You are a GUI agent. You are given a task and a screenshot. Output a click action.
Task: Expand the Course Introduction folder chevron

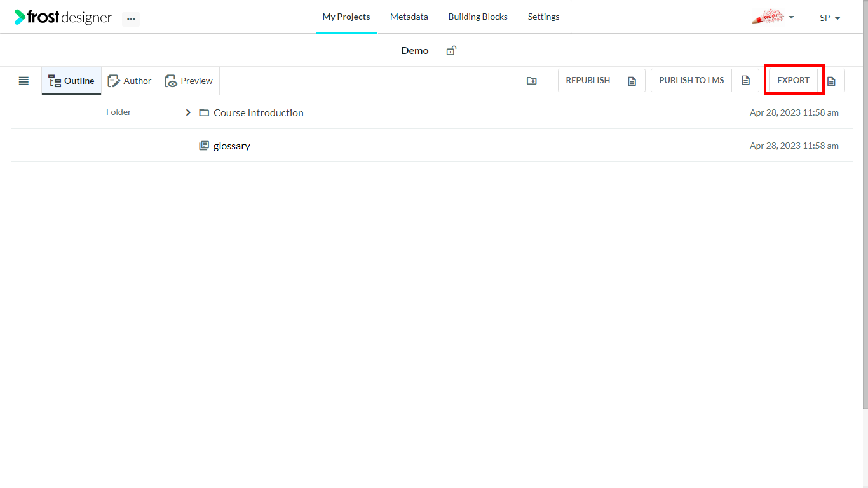coord(188,112)
